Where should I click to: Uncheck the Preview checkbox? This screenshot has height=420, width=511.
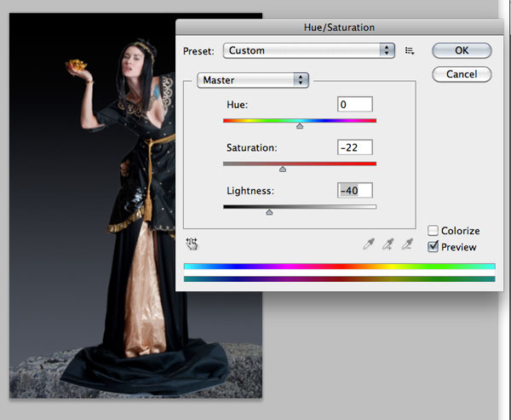coord(433,247)
